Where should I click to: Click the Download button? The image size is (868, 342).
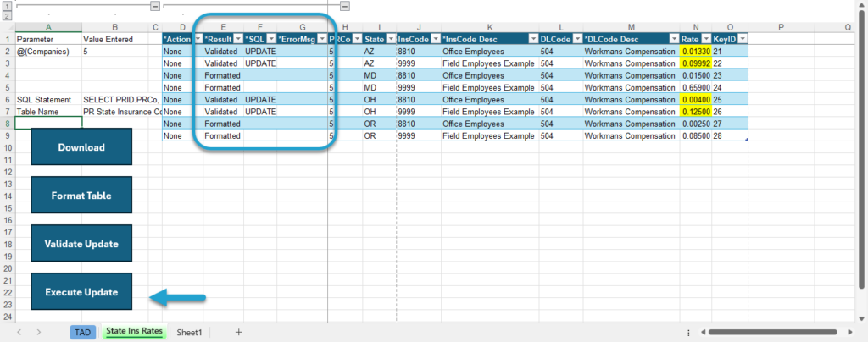pyautogui.click(x=81, y=147)
